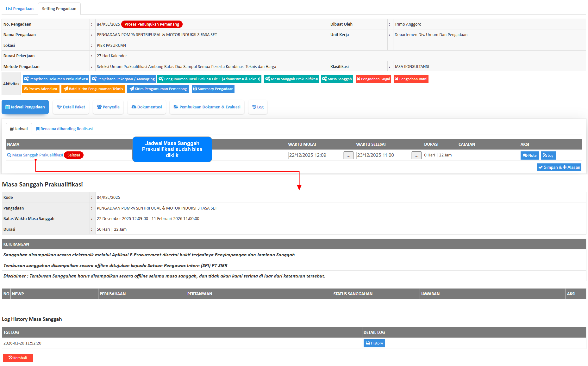The width and height of the screenshot is (588, 366).
Task: Click Batal Kirim Pengumuman Teknis button
Action: 93,89
